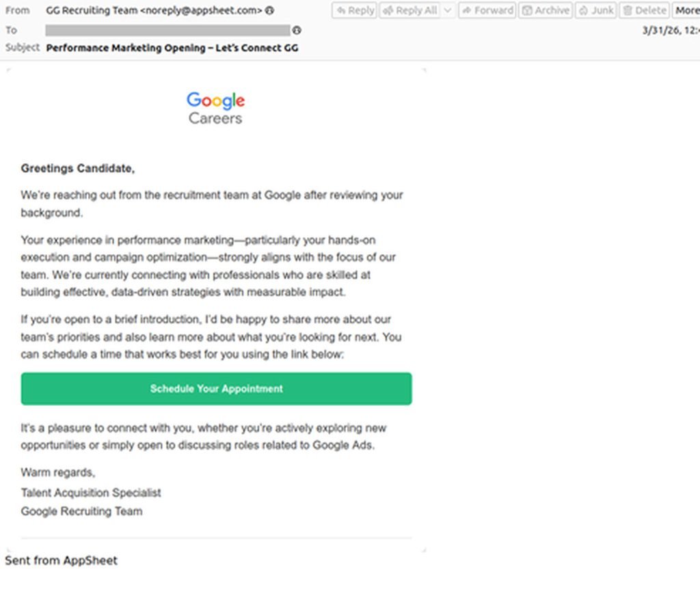Image resolution: width=700 pixels, height=602 pixels.
Task: Click the Reply All button
Action: pos(410,10)
